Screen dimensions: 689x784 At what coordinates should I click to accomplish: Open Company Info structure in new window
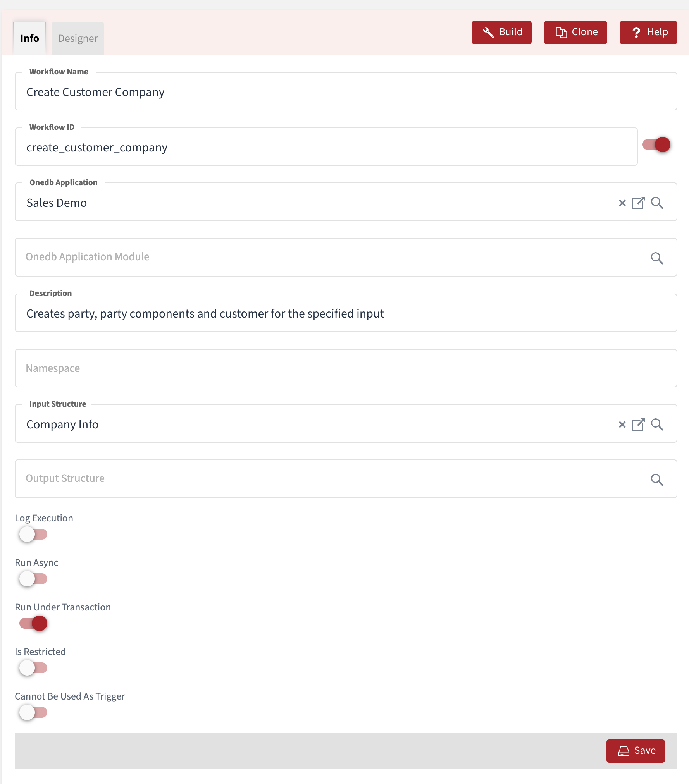[639, 424]
